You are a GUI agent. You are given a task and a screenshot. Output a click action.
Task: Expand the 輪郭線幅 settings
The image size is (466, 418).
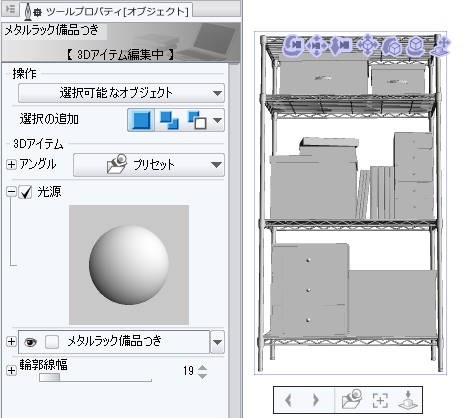pos(11,370)
